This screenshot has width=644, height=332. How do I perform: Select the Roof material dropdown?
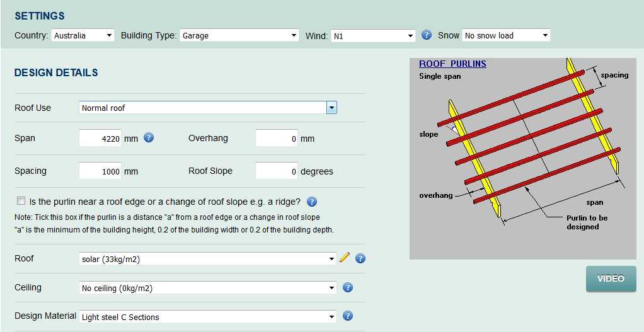click(208, 259)
